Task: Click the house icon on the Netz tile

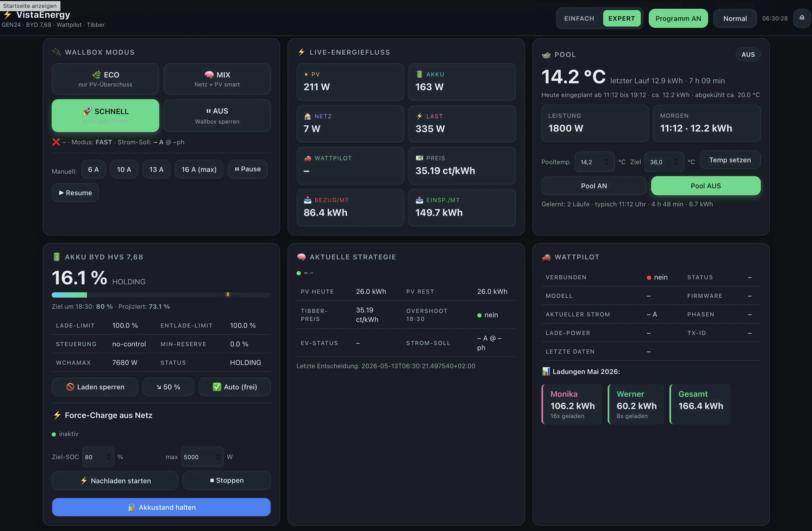Action: 307,116
